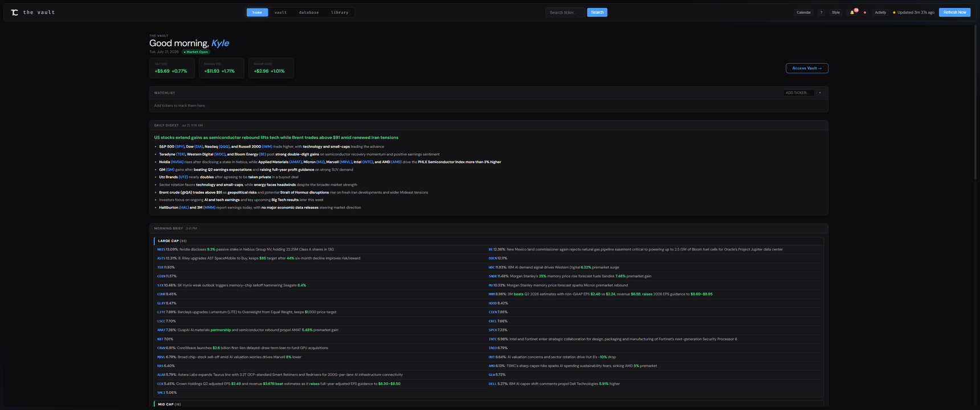Click the 'Updated 3m 27s ago' status text

[916, 13]
